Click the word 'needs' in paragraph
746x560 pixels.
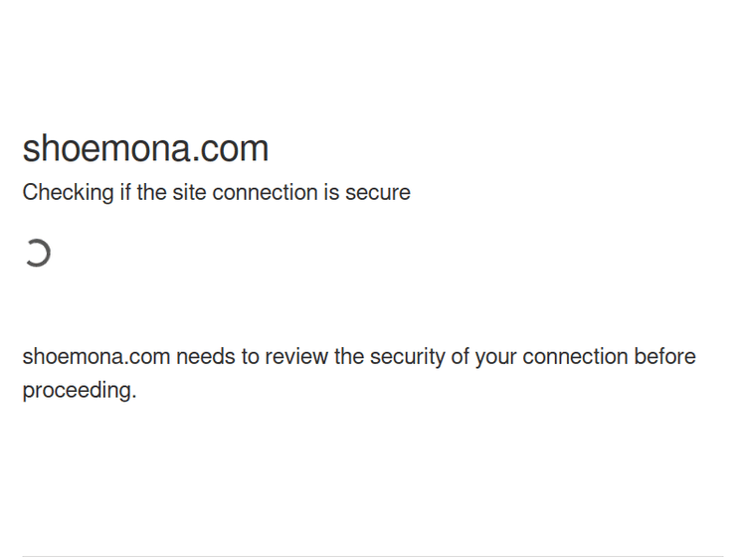205,356
